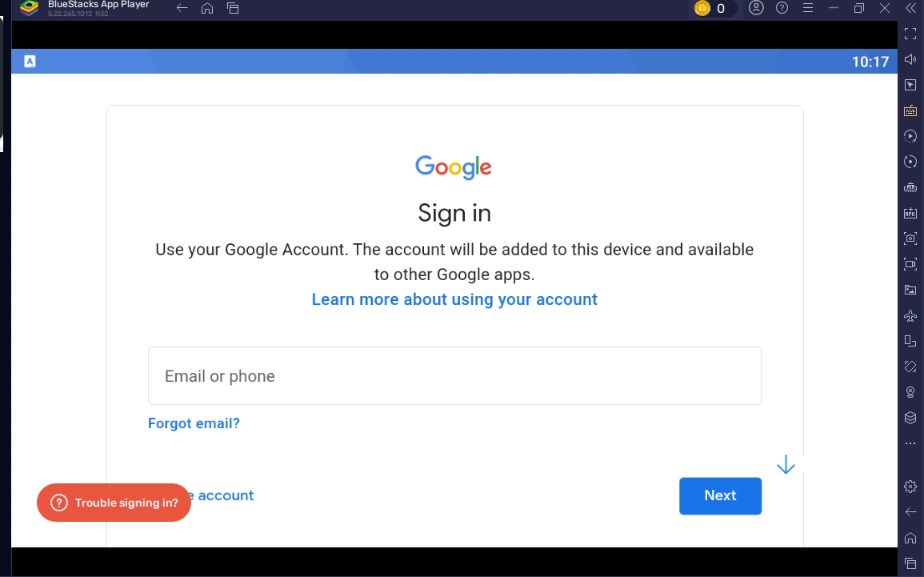The height and width of the screenshot is (577, 924).
Task: Click the version number 5.22.265.1012 N32
Action: pos(78,13)
